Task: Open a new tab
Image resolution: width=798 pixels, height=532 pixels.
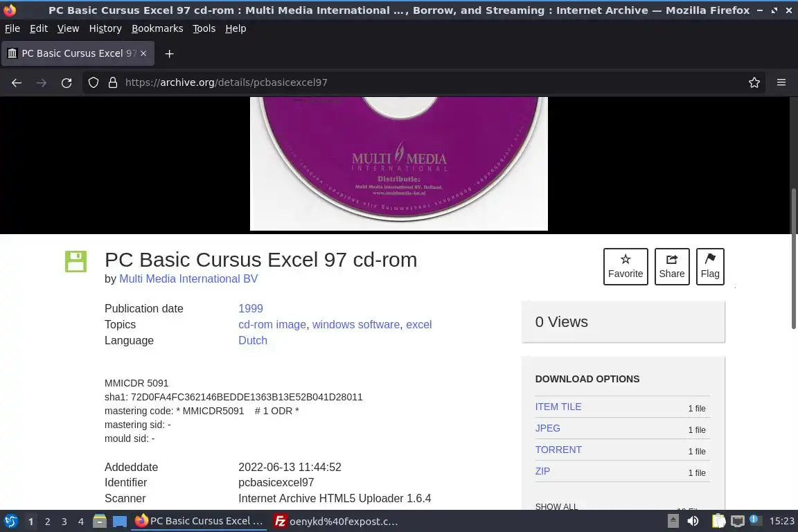Action: tap(170, 53)
